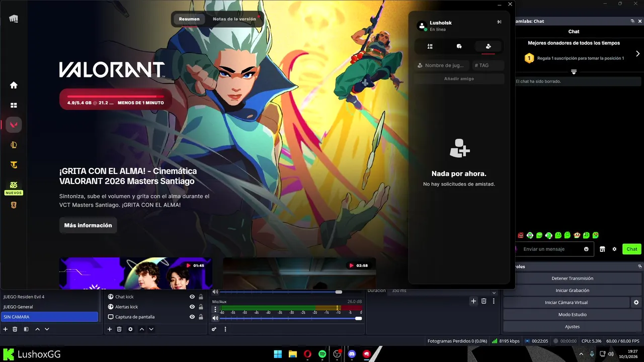
Task: Select the SIN CAMARA scene
Action: [49, 317]
